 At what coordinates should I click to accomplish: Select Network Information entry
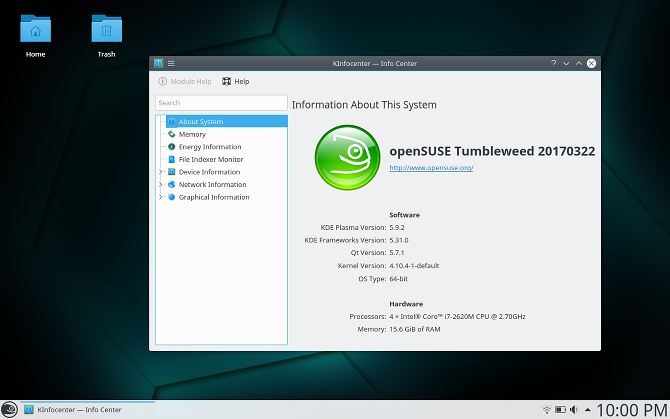point(212,185)
